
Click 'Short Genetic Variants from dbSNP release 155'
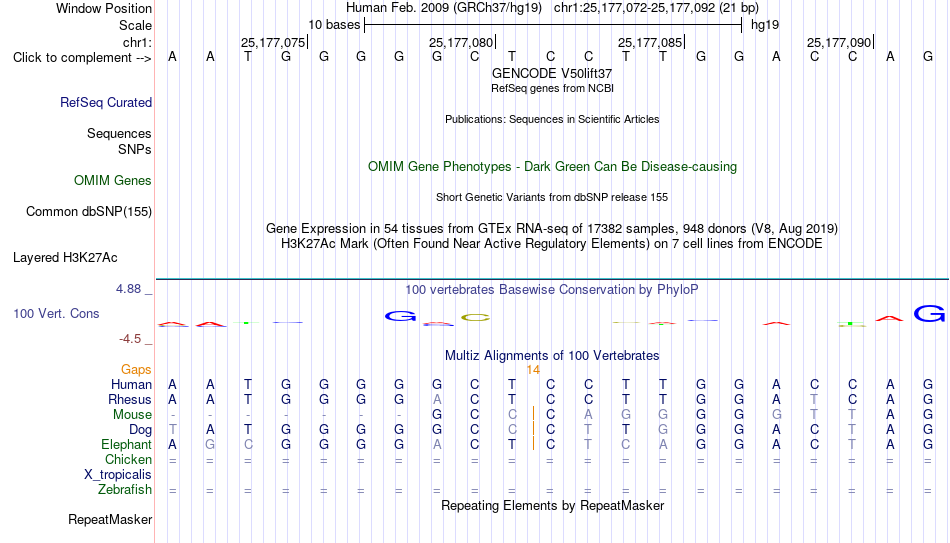click(x=552, y=198)
